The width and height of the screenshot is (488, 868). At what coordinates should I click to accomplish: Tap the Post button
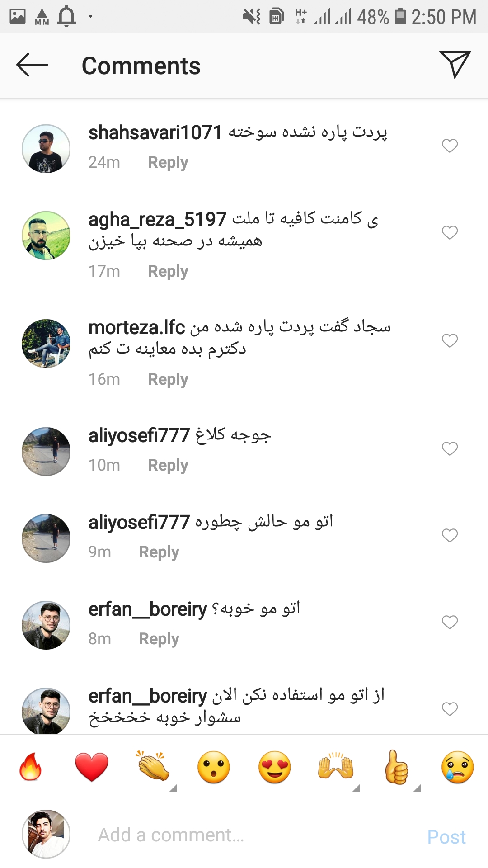coord(446,837)
